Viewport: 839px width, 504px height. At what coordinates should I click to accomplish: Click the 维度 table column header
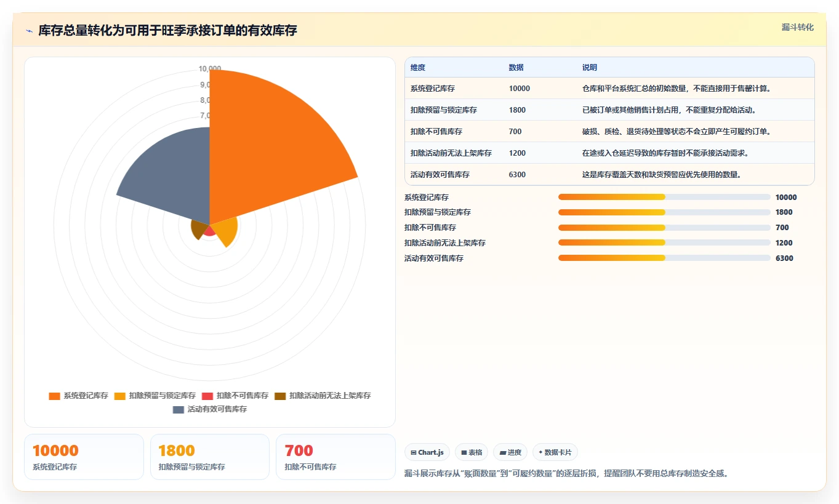(418, 68)
